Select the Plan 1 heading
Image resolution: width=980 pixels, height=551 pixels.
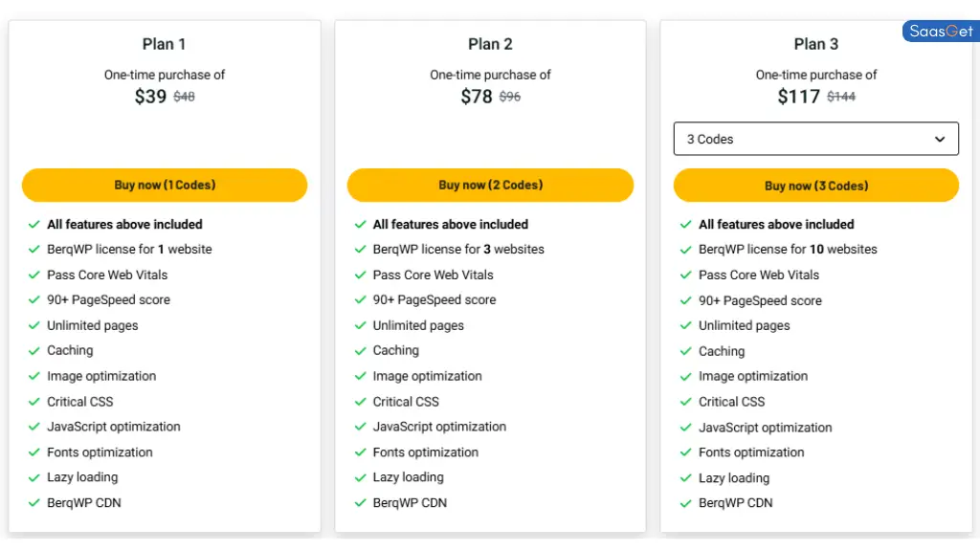[164, 44]
